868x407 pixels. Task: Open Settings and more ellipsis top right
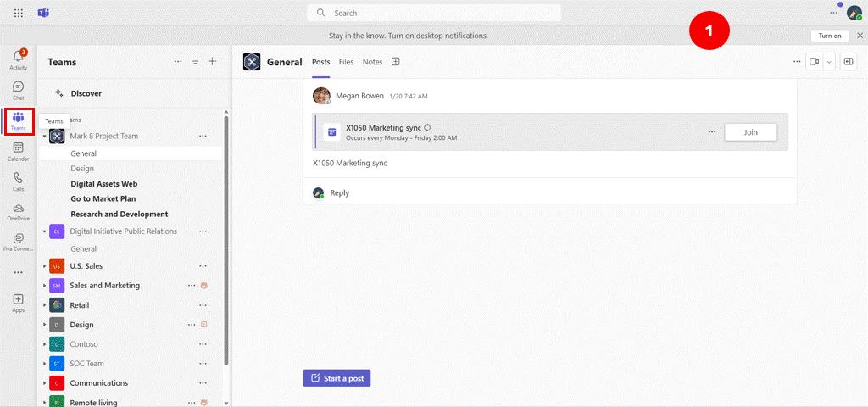point(834,13)
